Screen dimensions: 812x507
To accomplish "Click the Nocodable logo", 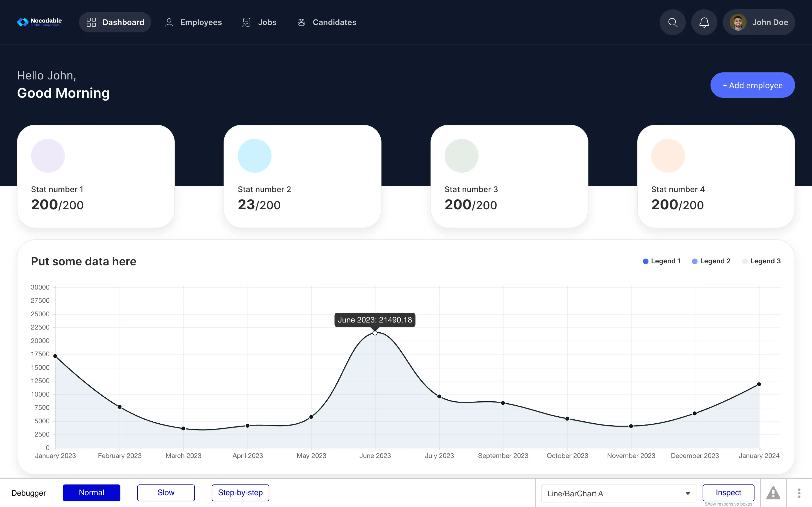I will [x=39, y=22].
